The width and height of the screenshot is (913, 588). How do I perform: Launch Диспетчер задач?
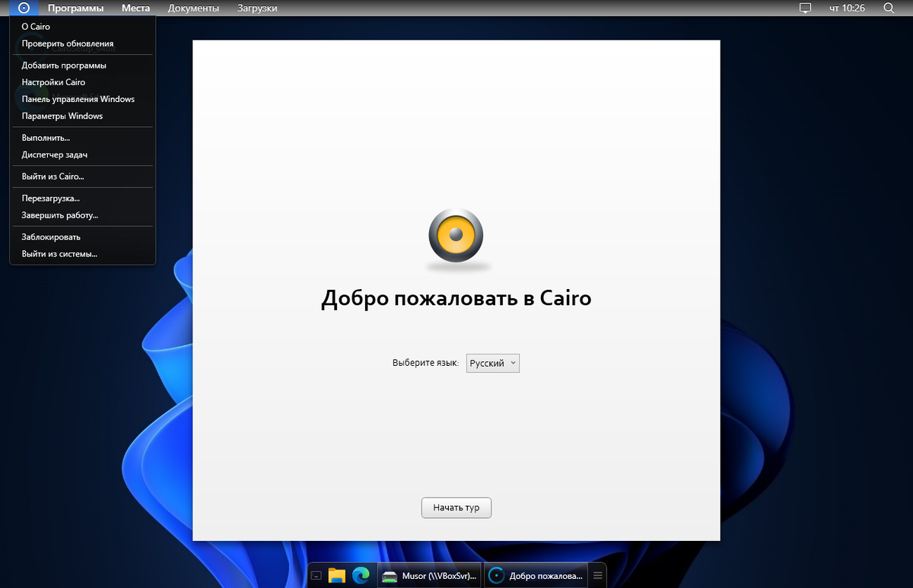[82, 154]
